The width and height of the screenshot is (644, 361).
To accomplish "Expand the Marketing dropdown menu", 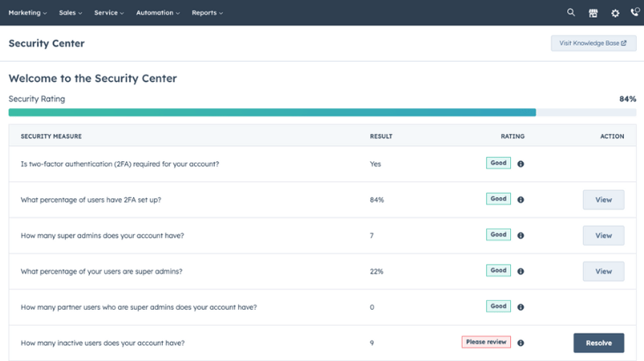I will (27, 13).
